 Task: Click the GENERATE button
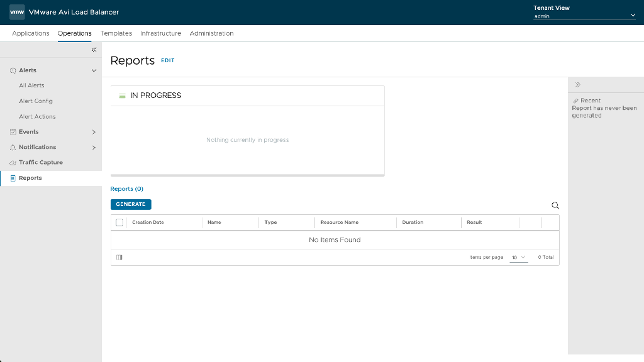[x=131, y=204]
